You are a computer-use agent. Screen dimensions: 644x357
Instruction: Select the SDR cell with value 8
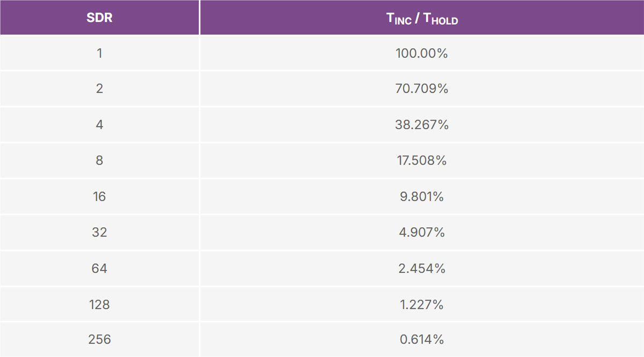[x=99, y=160]
